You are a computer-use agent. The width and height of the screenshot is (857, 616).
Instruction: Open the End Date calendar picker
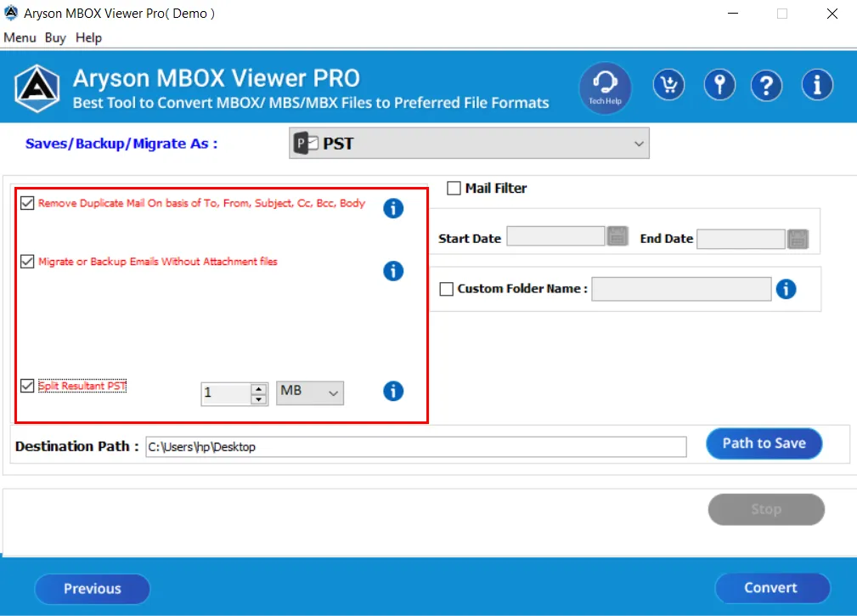tap(798, 239)
